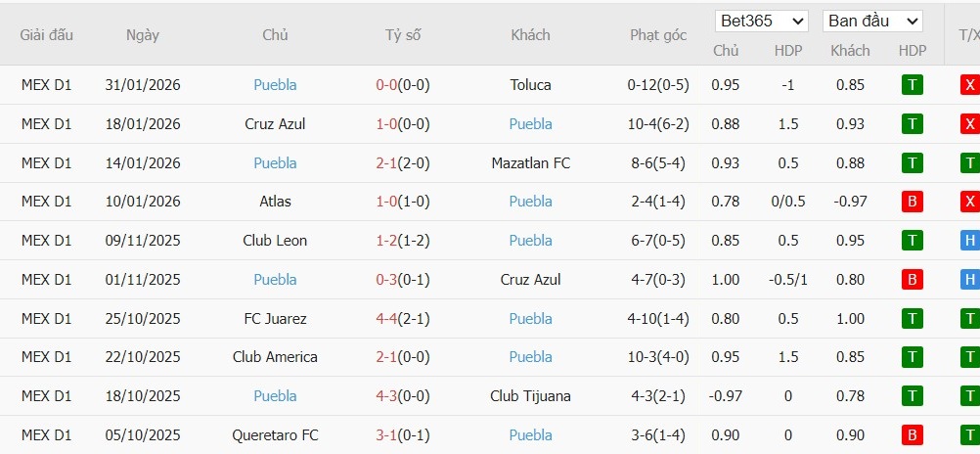Click blue H badge in the 01/11/2025 row
This screenshot has width=980, height=454.
point(969,280)
